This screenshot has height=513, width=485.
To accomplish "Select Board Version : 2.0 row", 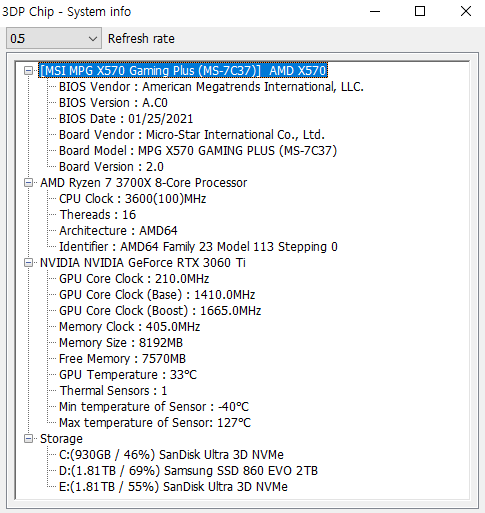I will point(111,167).
